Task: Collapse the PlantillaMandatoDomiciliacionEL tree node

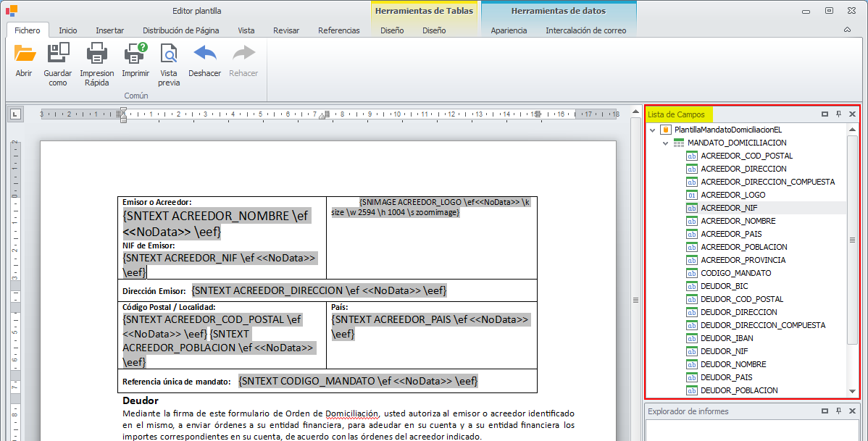Action: point(653,130)
